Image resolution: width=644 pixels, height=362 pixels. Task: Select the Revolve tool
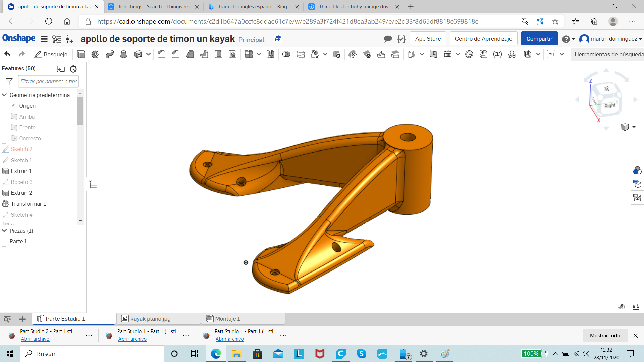tap(95, 54)
